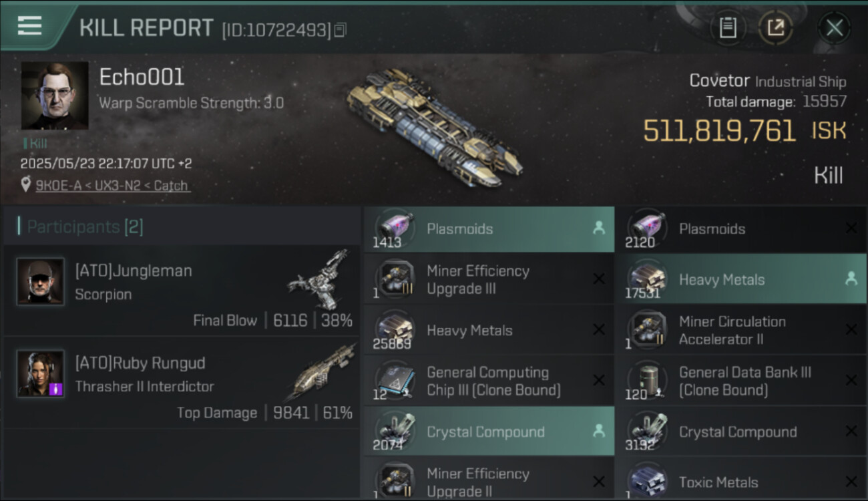The width and height of the screenshot is (868, 501).
Task: Toggle status on Miner Efficiency Upgrade III
Action: [x=598, y=279]
